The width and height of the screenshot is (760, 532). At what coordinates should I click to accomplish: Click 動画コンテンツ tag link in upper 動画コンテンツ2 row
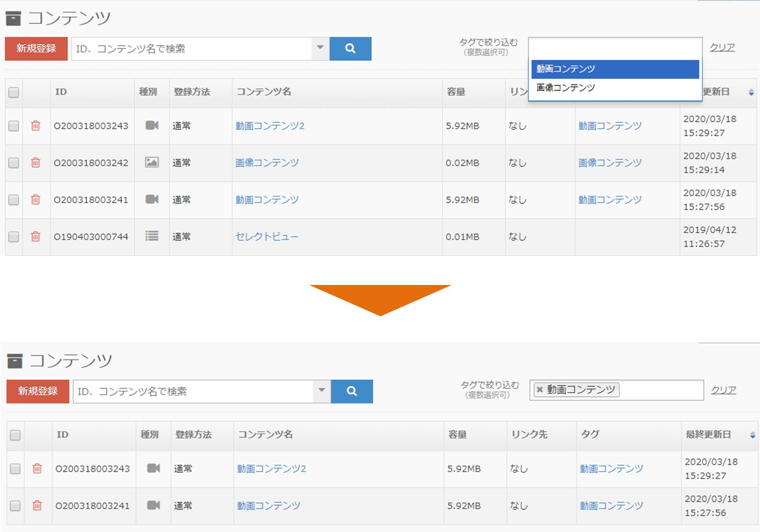(x=610, y=126)
